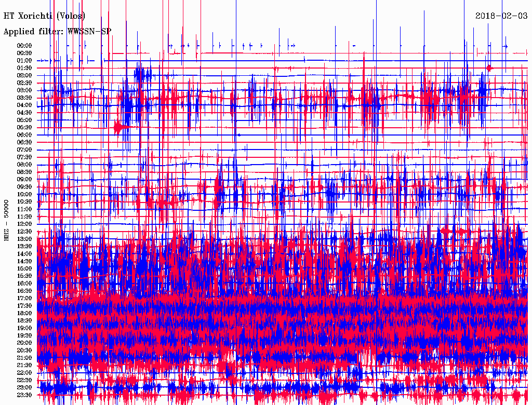Select the 06:00 time label
Screen dimensions: 532x405
(x=24, y=135)
